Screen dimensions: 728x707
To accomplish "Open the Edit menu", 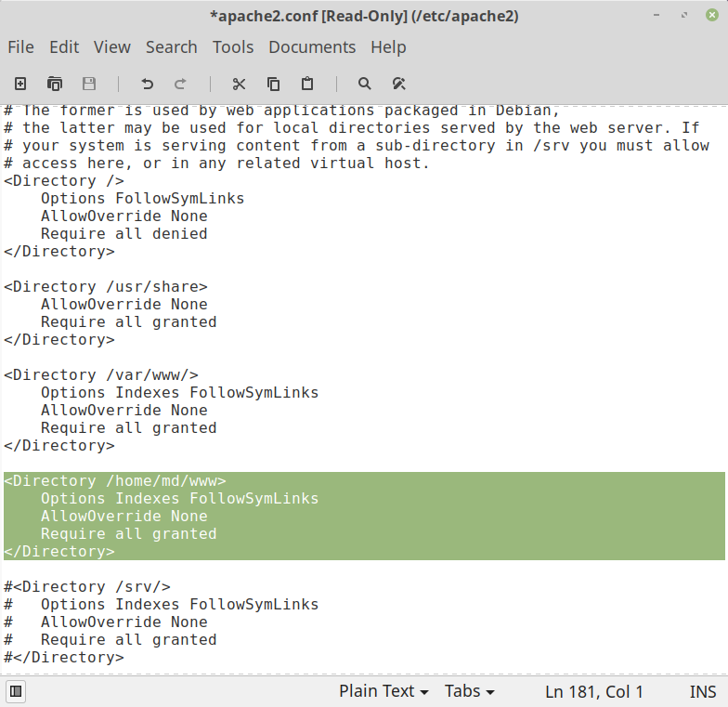I will (x=64, y=47).
